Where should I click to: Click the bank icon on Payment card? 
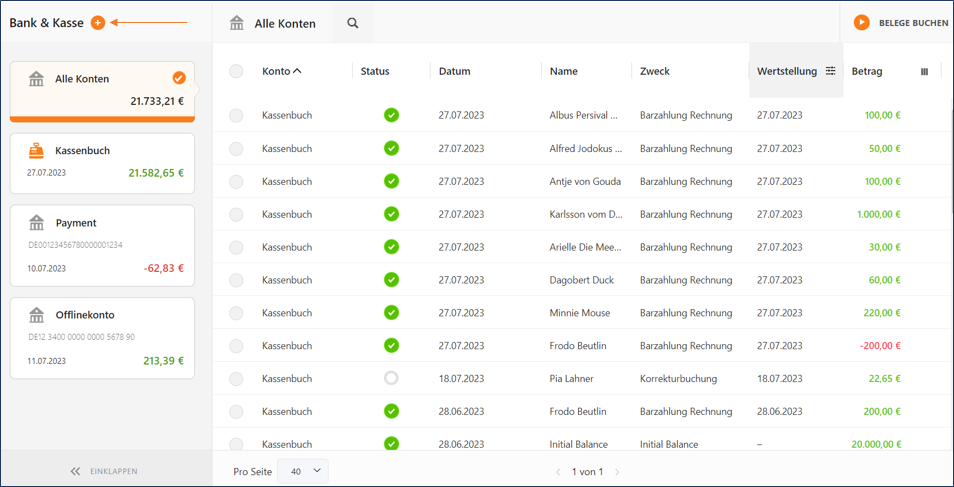pos(37,223)
